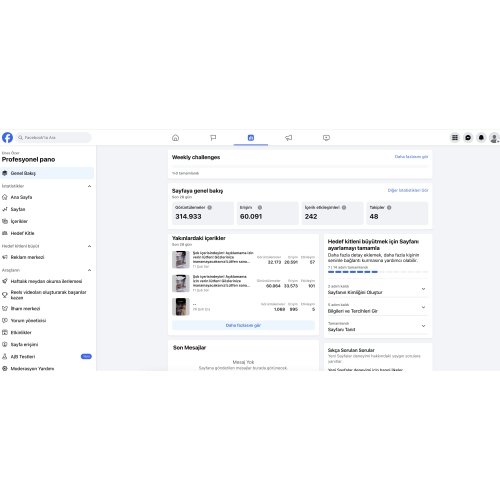Collapse the Araçların sidebar section
Viewport: 500px width, 500px height.
(x=89, y=270)
